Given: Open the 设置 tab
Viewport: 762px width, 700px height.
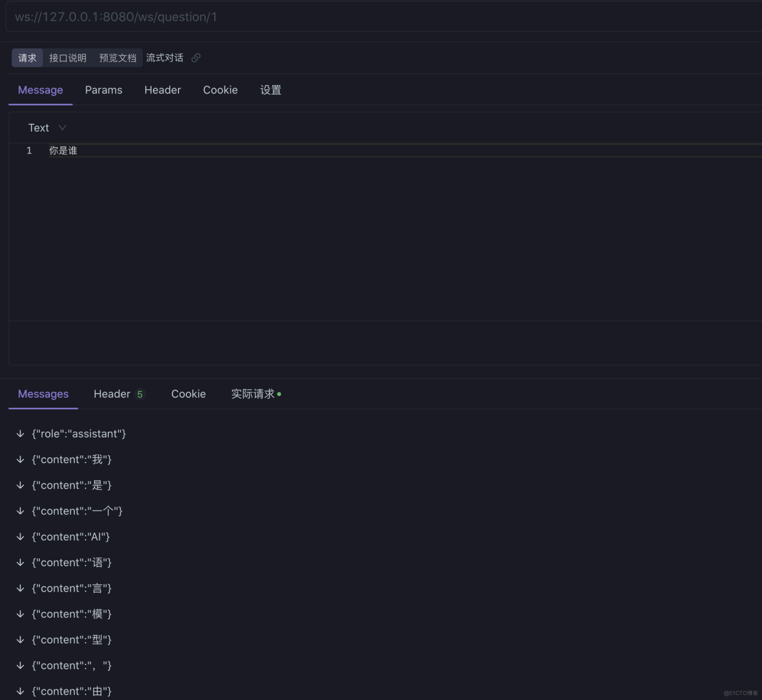Looking at the screenshot, I should 271,90.
